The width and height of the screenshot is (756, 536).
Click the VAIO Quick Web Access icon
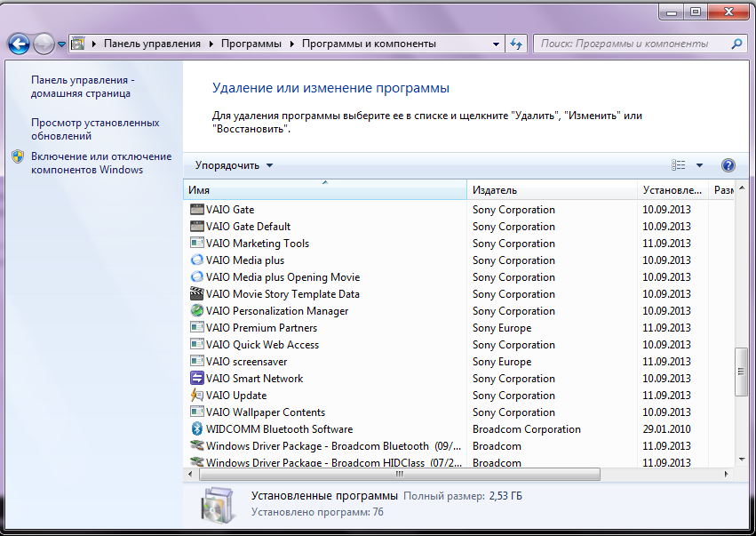tap(196, 345)
